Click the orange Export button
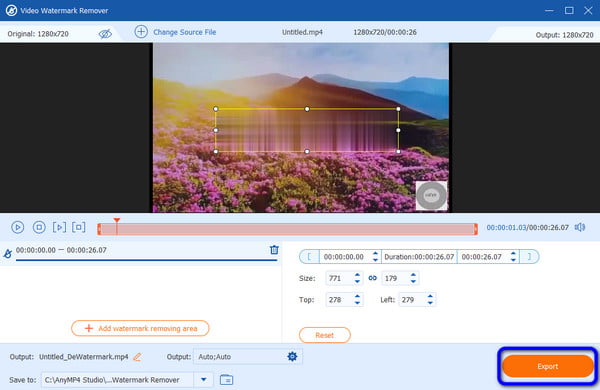Screen dimensions: 600x390 548,366
